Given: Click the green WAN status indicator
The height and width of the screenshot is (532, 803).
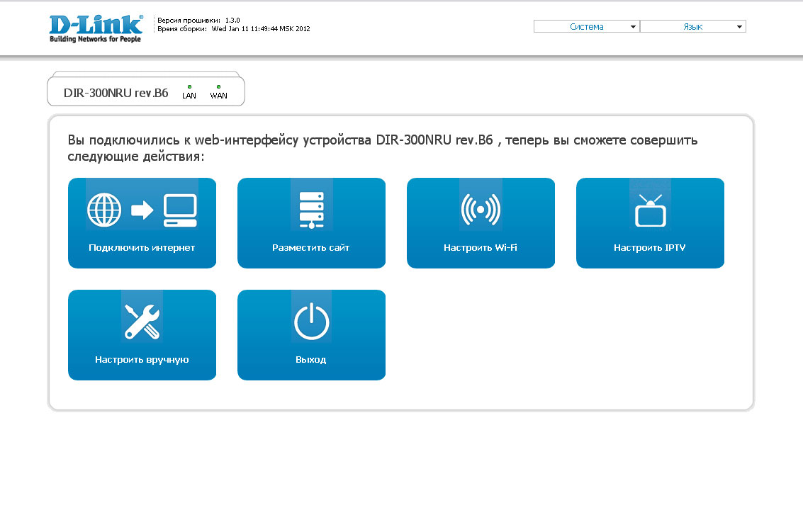Looking at the screenshot, I should point(218,86).
